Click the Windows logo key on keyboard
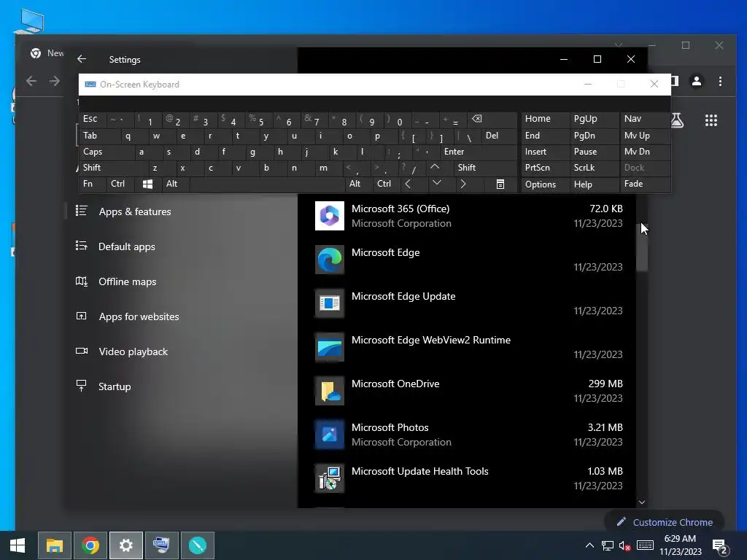This screenshot has width=747, height=560. [147, 184]
